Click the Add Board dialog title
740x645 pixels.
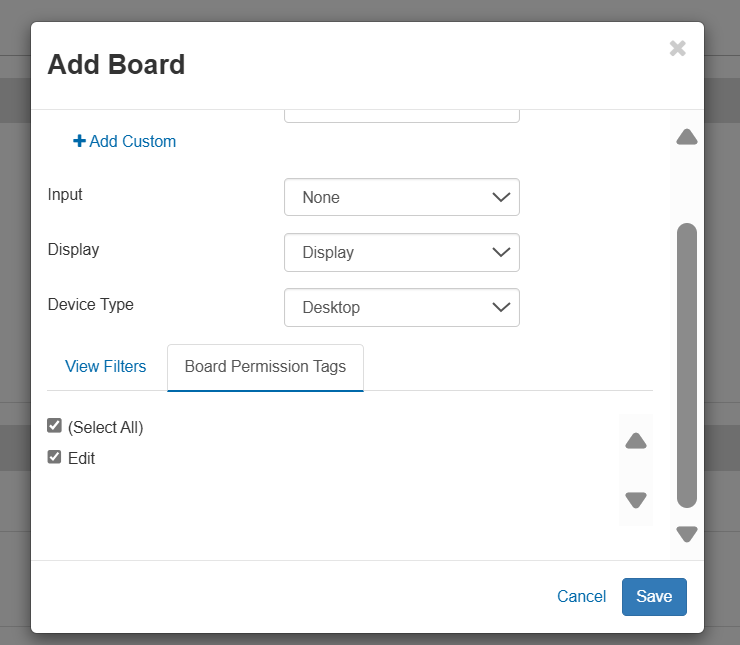[x=116, y=65]
